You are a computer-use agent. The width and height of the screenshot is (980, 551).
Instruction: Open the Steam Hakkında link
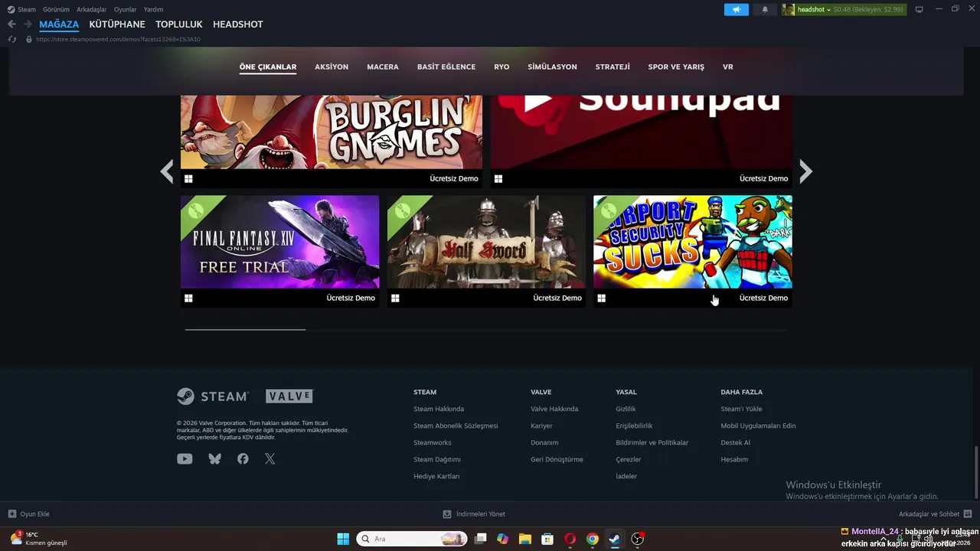[439, 409]
